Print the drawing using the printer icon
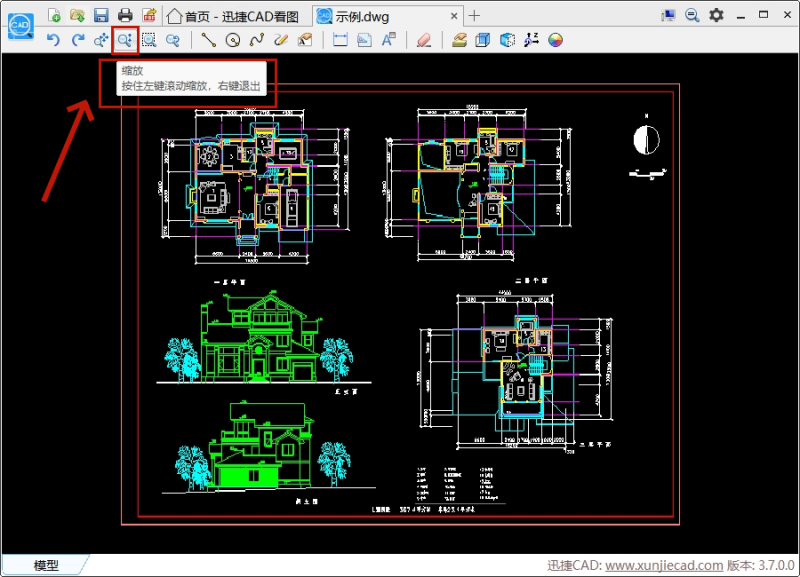 [x=125, y=15]
